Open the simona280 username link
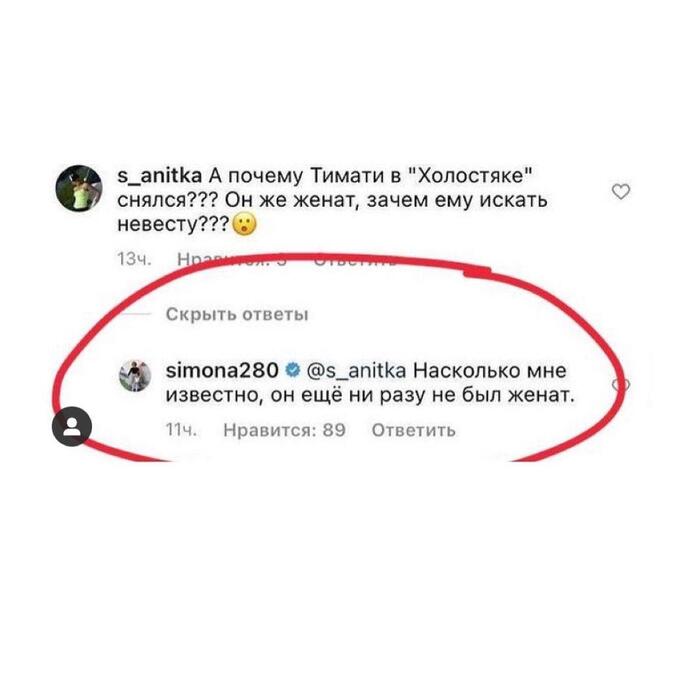Viewport: 700px width, 700px height. pyautogui.click(x=222, y=370)
